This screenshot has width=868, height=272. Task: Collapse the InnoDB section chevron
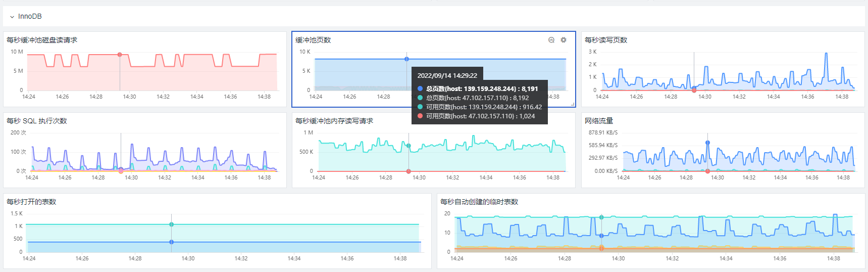click(x=12, y=17)
